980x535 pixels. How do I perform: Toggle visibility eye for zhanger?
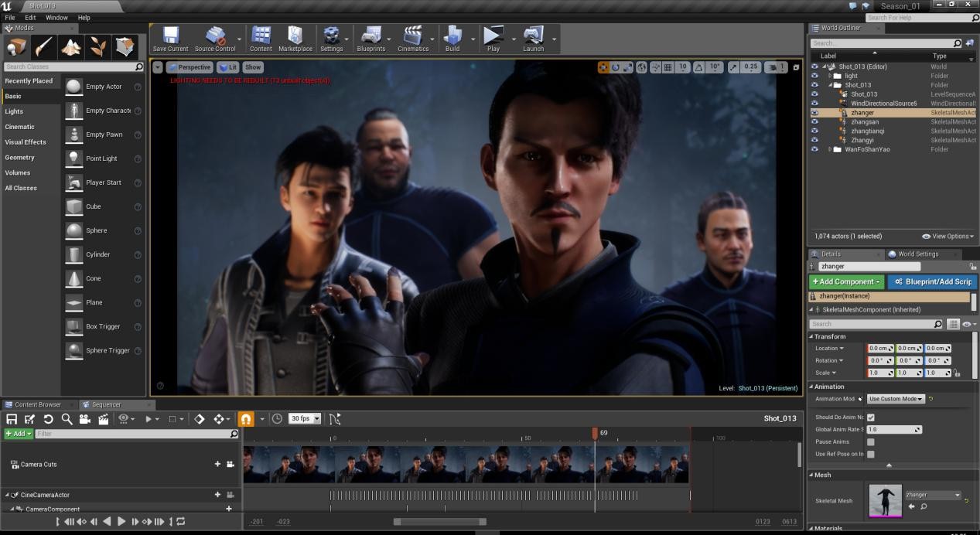tap(814, 113)
